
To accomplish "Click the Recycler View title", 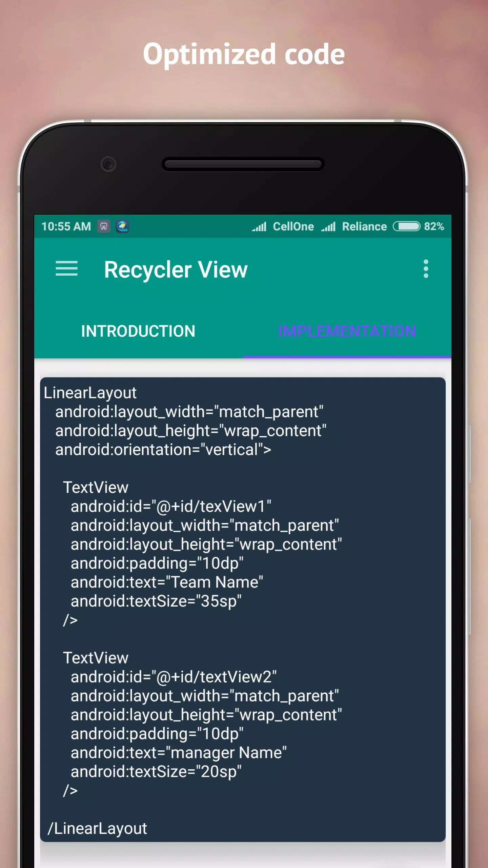I will point(176,270).
